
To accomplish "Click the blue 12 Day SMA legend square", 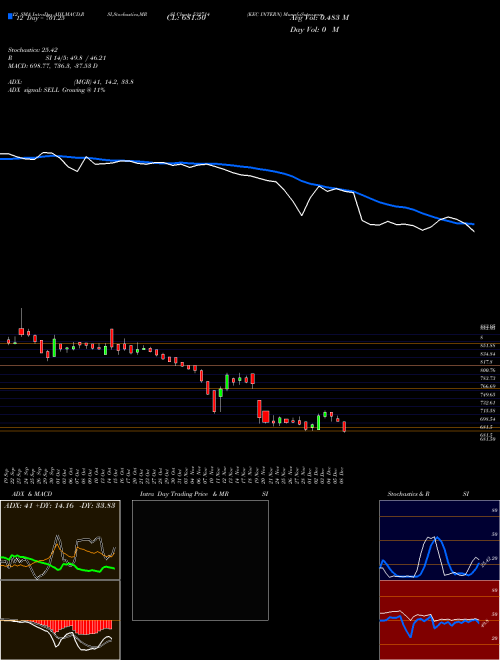I will point(10,16).
